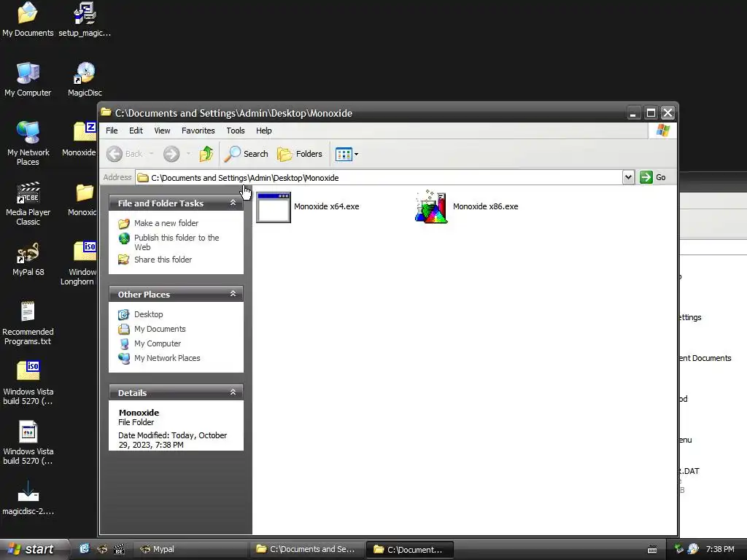
Task: Open the Forward history dropdown arrow
Action: point(189,154)
